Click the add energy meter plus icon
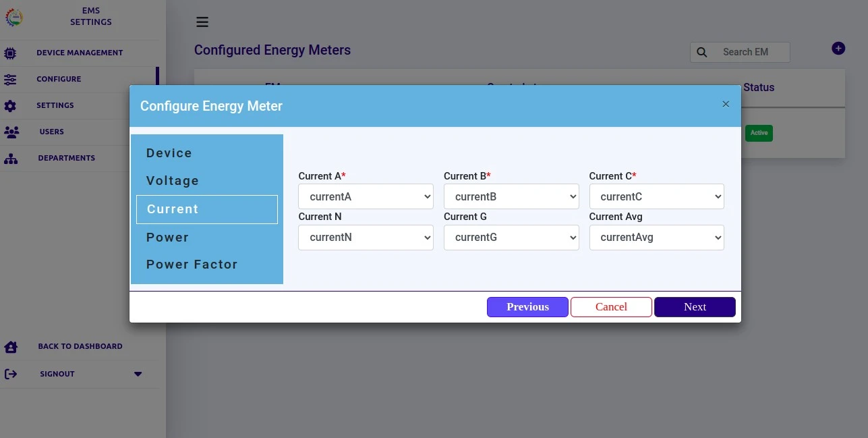The width and height of the screenshot is (868, 438). coord(838,48)
